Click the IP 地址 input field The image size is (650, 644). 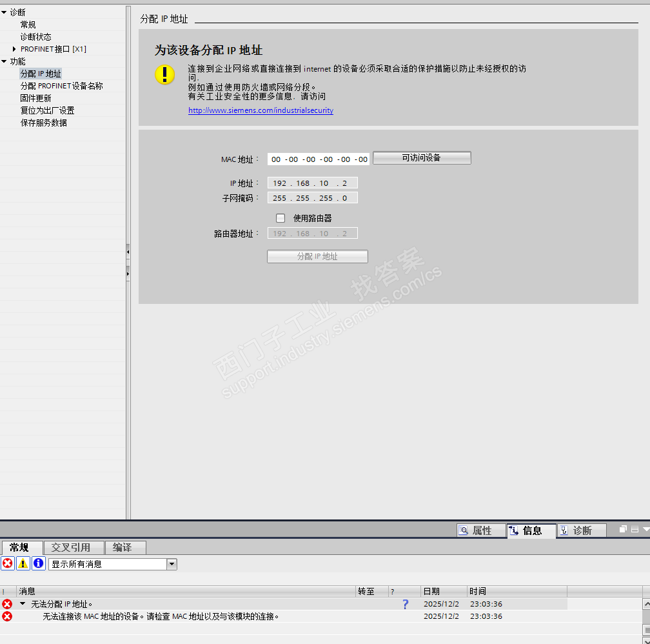313,183
